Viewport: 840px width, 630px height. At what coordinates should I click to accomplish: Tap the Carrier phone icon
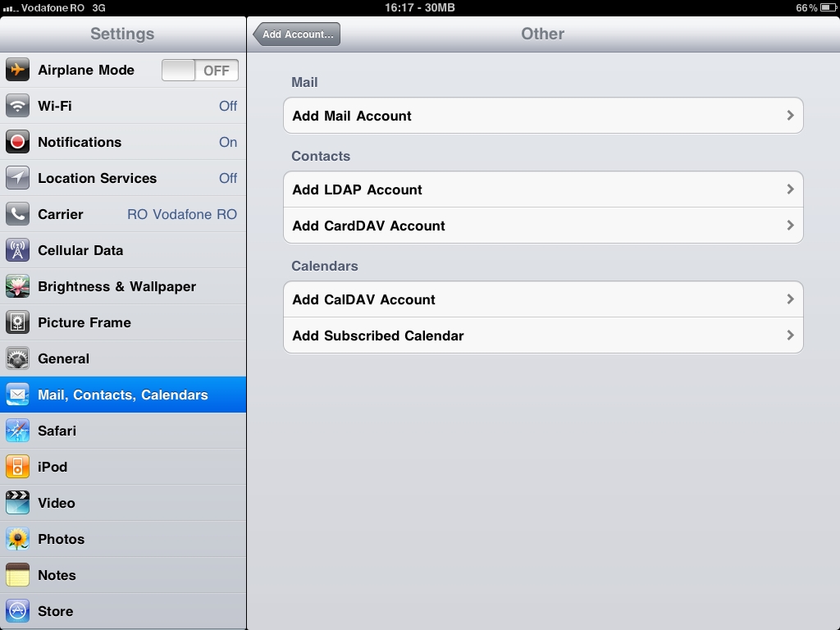tap(18, 214)
